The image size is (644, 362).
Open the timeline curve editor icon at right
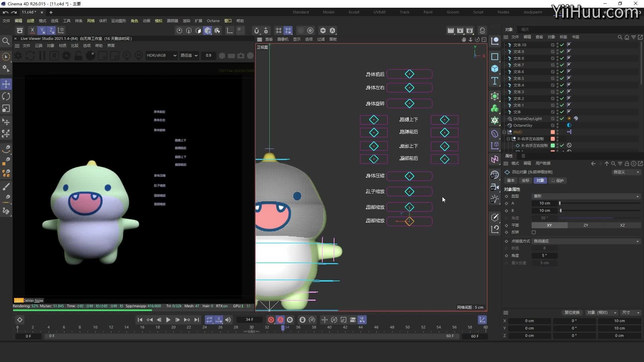coord(482,320)
